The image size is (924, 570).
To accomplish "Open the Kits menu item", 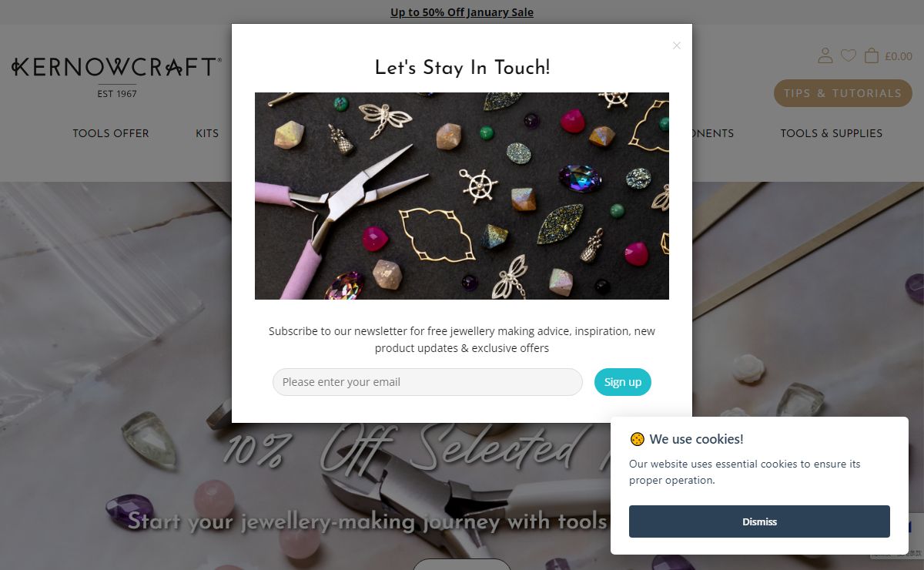I will pos(207,133).
